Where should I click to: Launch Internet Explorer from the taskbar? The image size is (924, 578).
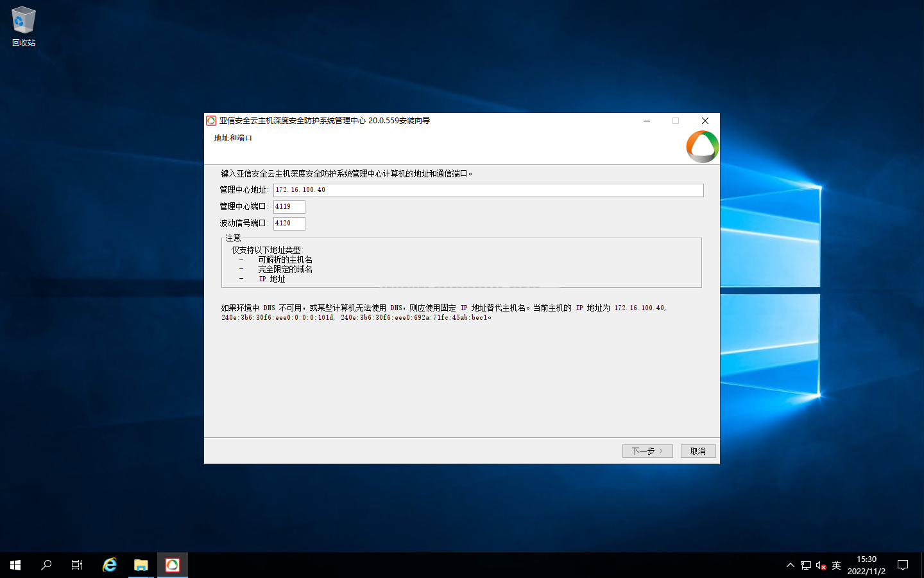pyautogui.click(x=110, y=565)
